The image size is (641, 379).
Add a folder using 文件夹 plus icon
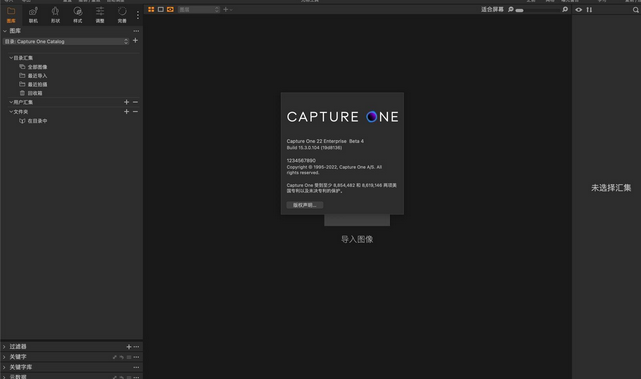tap(126, 112)
